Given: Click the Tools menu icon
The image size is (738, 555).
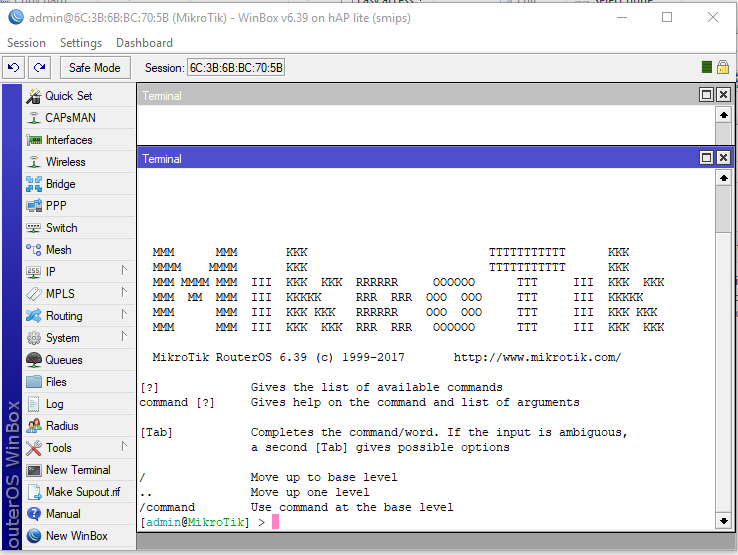Looking at the screenshot, I should (x=33, y=448).
